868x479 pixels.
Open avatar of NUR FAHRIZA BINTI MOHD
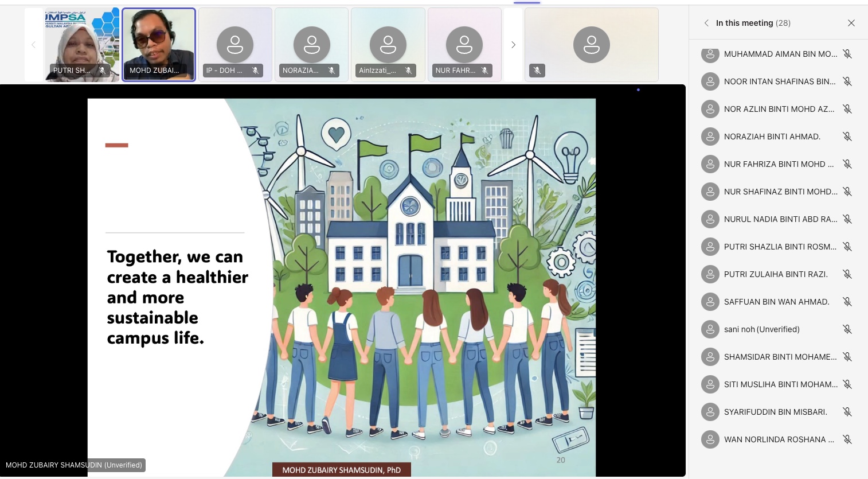(710, 164)
